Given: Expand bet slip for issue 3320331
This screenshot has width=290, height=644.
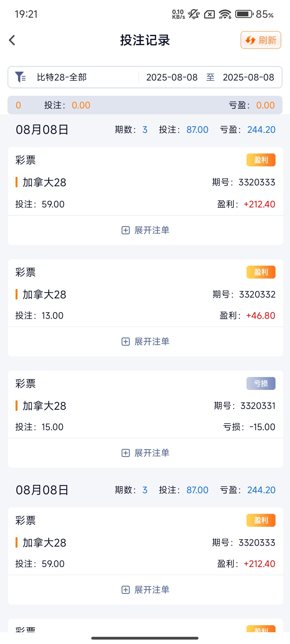Looking at the screenshot, I should [146, 453].
